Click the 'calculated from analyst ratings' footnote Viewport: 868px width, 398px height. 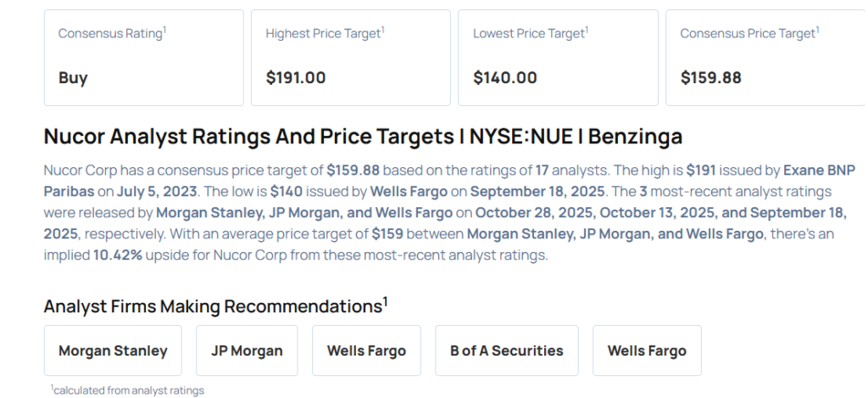click(129, 390)
